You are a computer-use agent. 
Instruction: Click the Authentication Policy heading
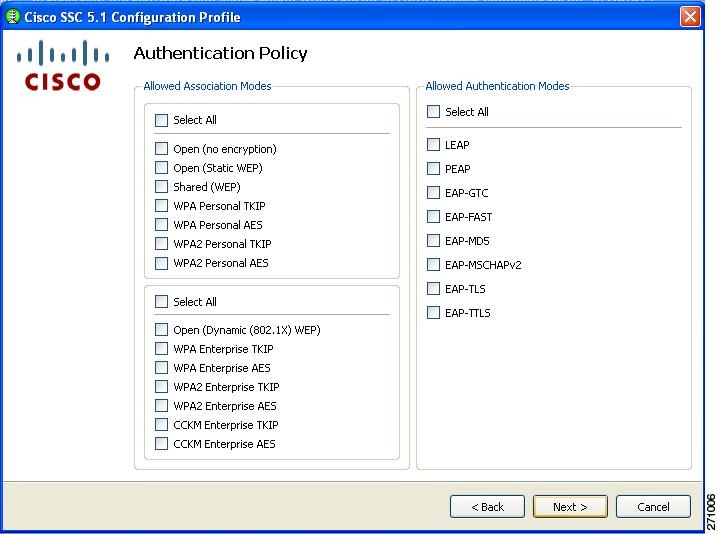pyautogui.click(x=220, y=54)
